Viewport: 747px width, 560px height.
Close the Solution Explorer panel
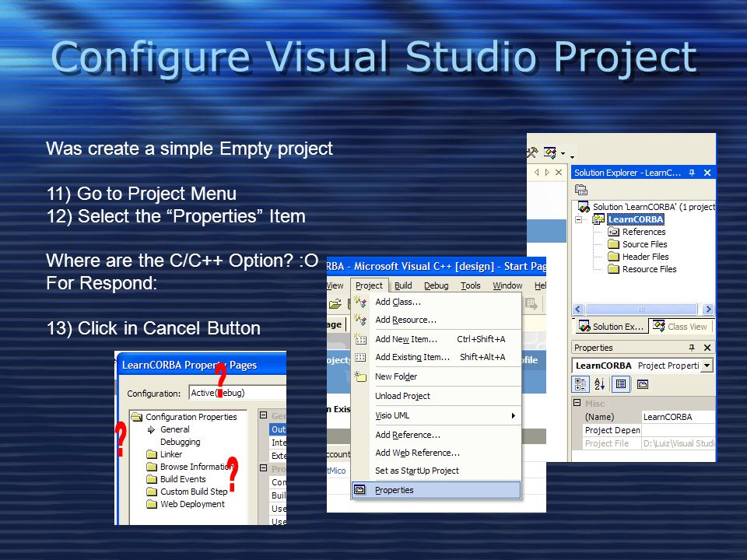pos(707,173)
